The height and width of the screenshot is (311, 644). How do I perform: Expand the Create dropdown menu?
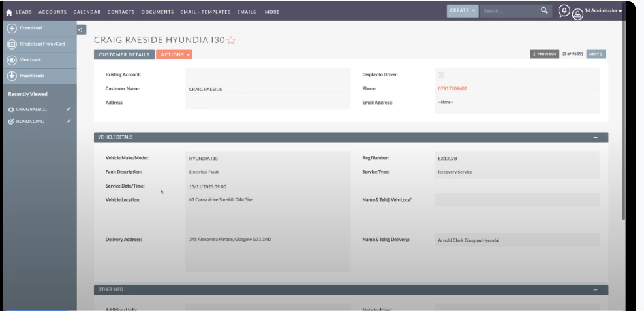tap(463, 11)
